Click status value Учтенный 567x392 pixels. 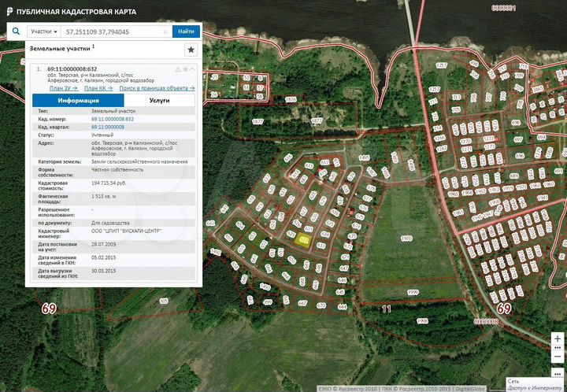pos(102,135)
